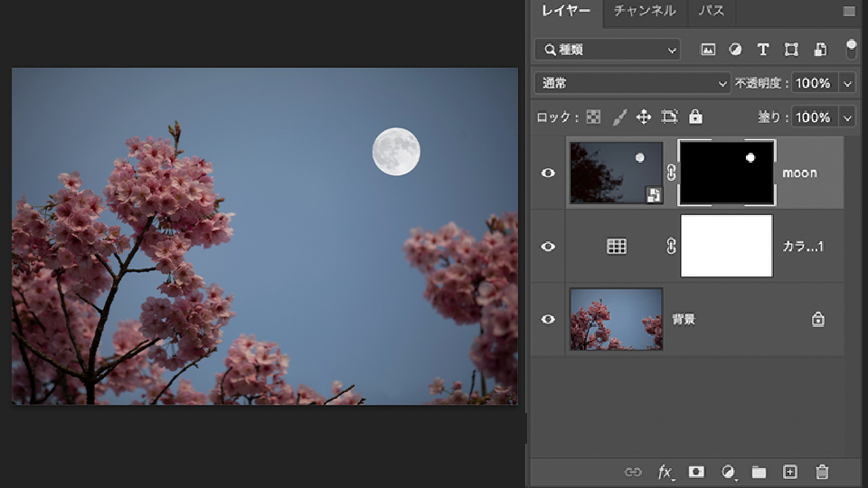Viewport: 868px width, 488px height.
Task: Open the 不透明度 opacity slider arrow
Action: (x=847, y=83)
